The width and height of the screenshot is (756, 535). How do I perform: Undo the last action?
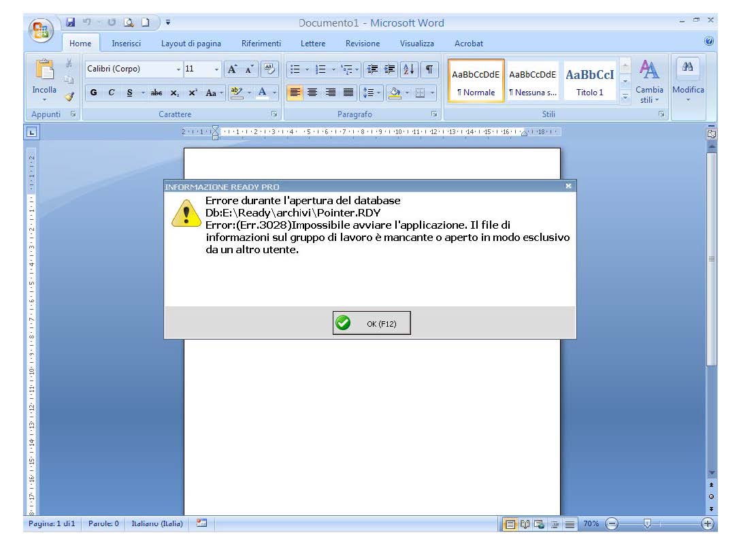click(x=87, y=22)
